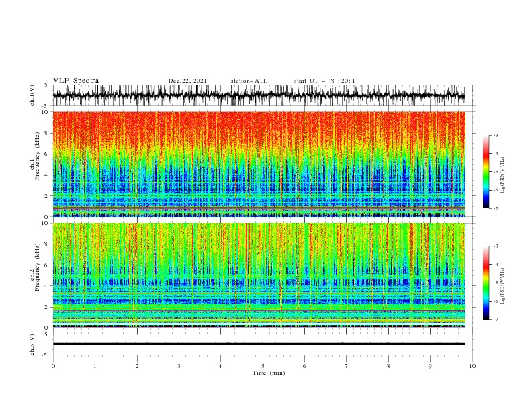This screenshot has width=532, height=411.
Task: Click the ch.1 frequency tick label "6"
Action: pos(46,154)
